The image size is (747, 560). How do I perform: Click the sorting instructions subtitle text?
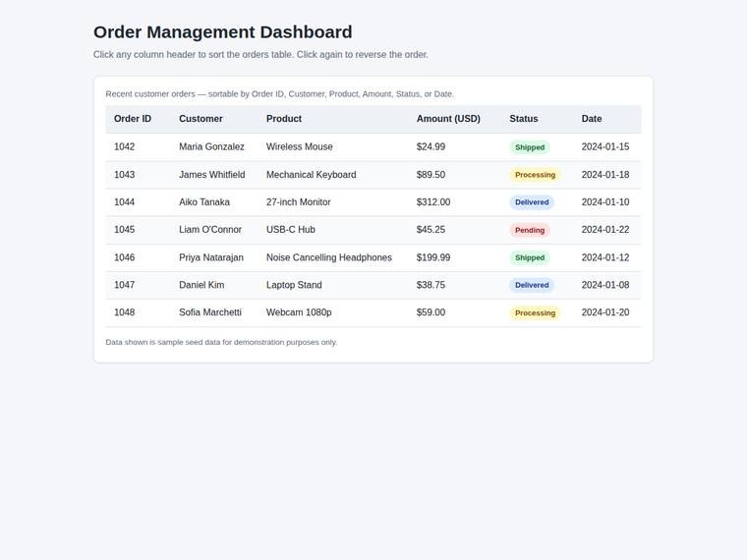(x=260, y=55)
